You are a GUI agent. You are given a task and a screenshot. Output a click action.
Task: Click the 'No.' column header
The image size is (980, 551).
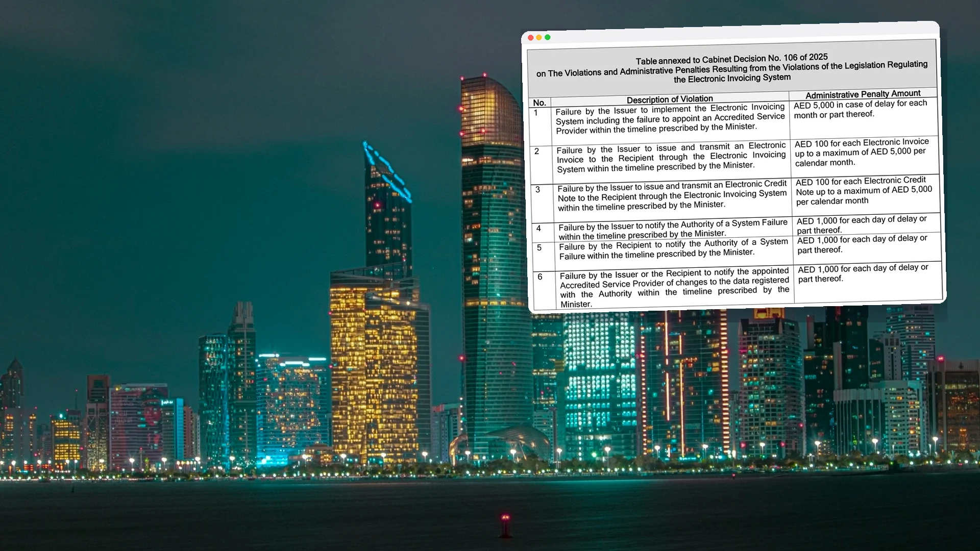point(540,103)
